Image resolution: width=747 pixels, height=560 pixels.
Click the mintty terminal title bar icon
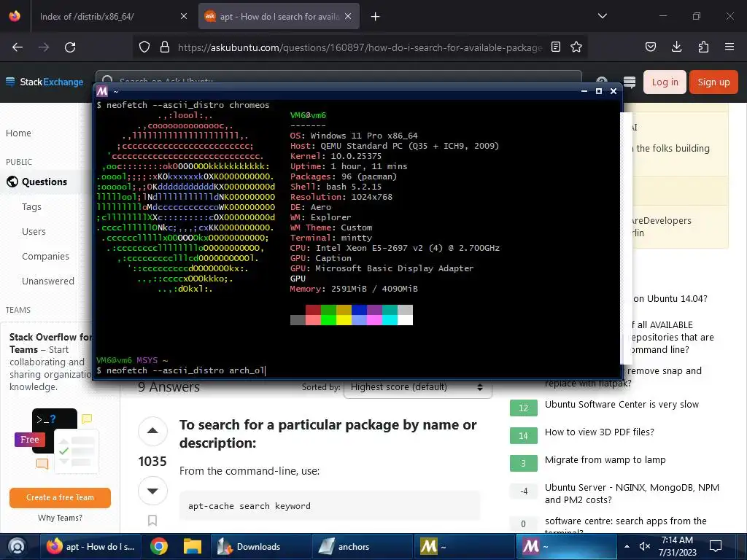[x=102, y=91]
